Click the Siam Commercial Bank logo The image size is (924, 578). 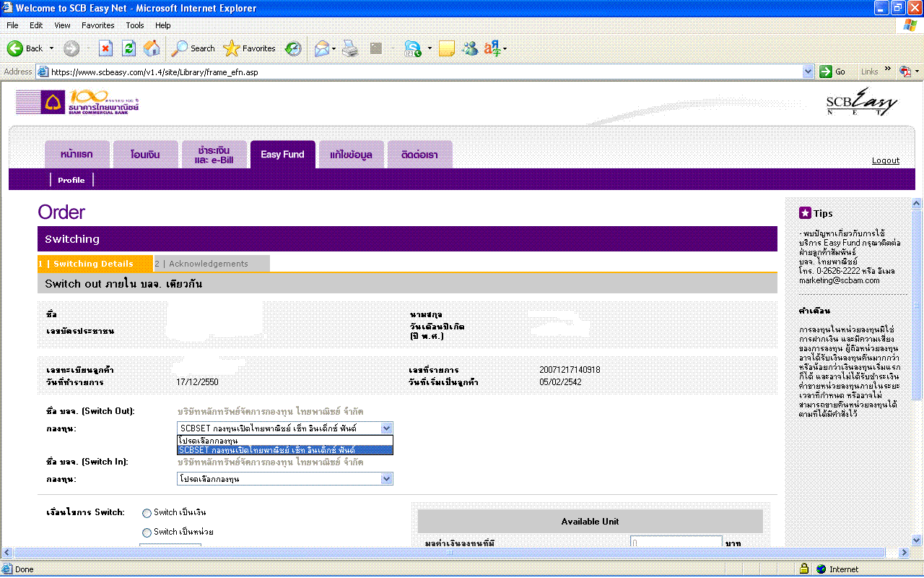(77, 102)
